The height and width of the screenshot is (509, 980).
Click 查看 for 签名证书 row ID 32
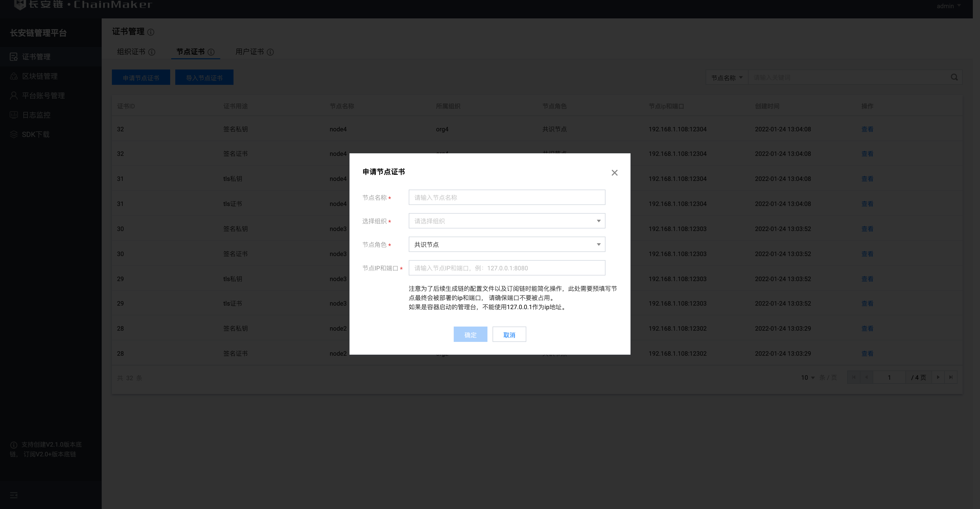(x=867, y=154)
